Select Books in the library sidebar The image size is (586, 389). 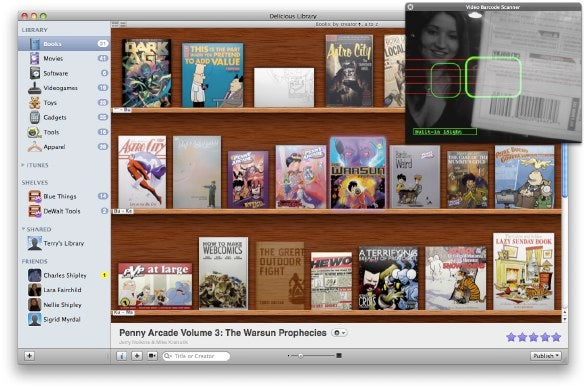[x=64, y=44]
